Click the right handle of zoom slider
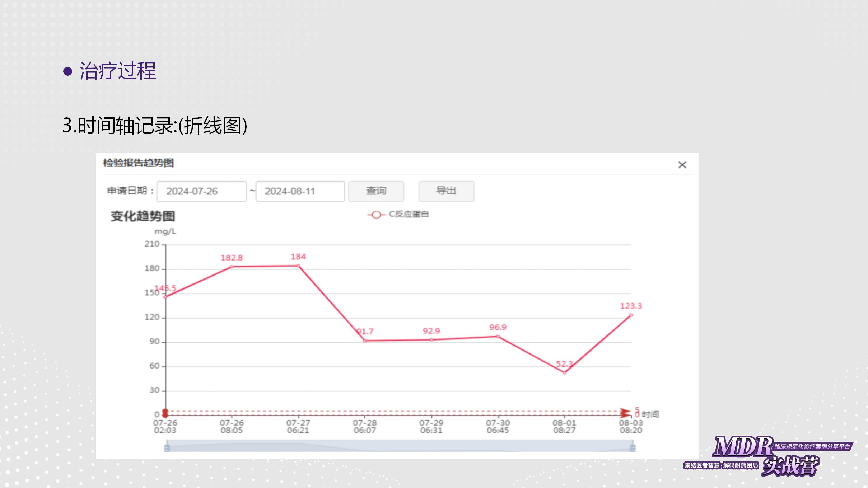 pos(633,448)
